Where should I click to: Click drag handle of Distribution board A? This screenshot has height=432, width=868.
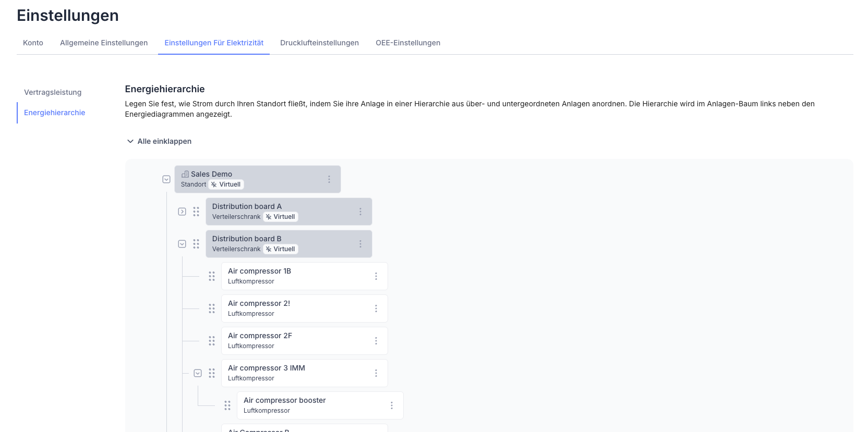tap(196, 212)
